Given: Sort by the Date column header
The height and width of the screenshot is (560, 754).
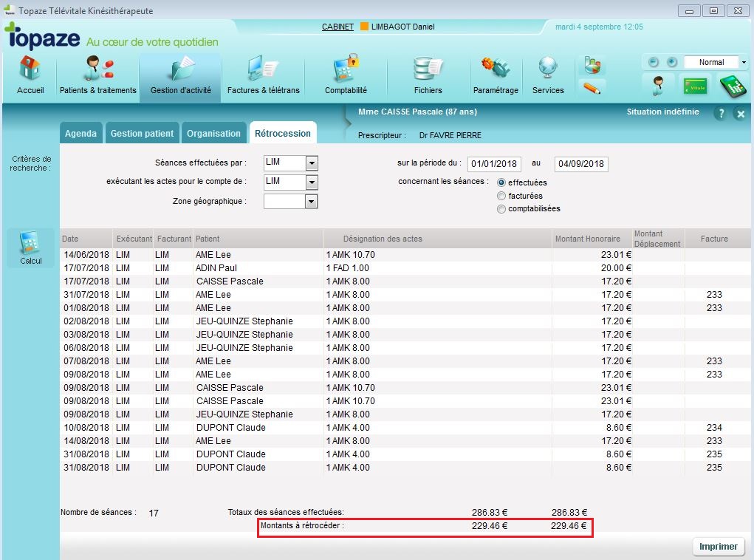Looking at the screenshot, I should 86,239.
